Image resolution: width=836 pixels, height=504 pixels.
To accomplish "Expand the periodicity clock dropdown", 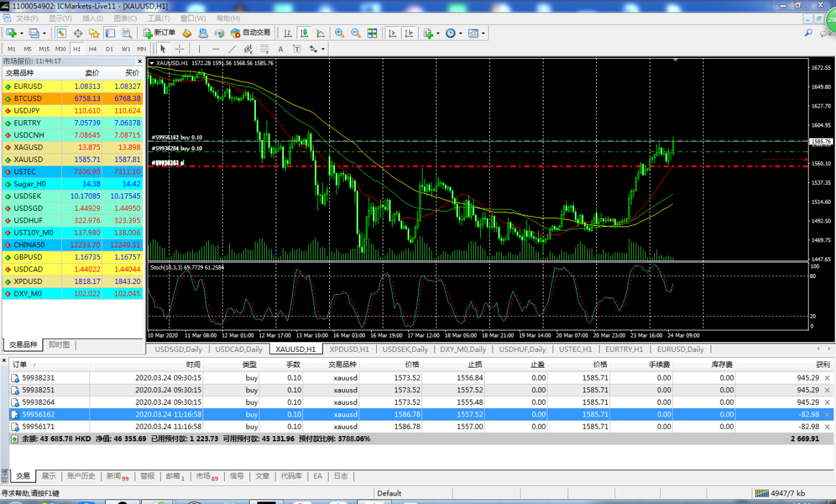I will [460, 33].
